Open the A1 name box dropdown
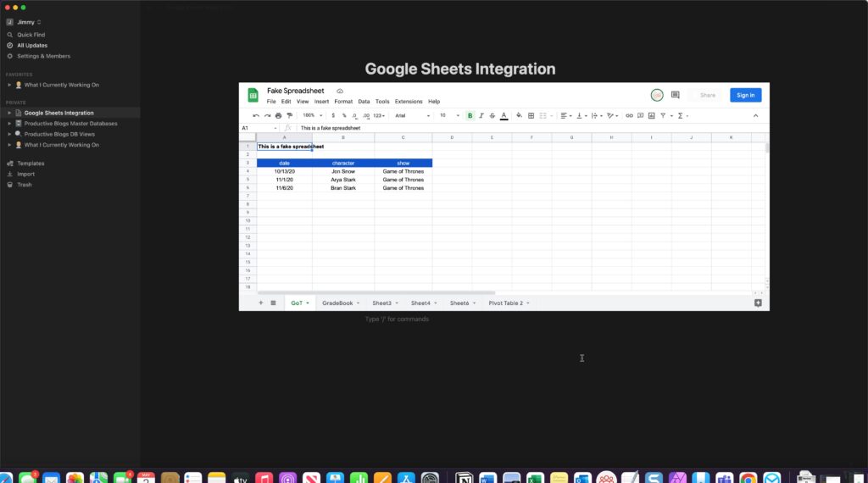868x483 pixels. coord(275,128)
